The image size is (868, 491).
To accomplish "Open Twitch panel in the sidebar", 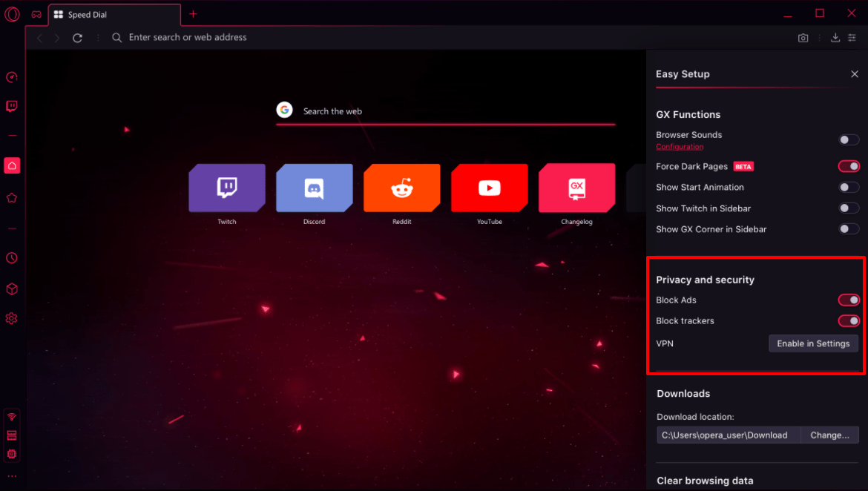I will point(11,106).
